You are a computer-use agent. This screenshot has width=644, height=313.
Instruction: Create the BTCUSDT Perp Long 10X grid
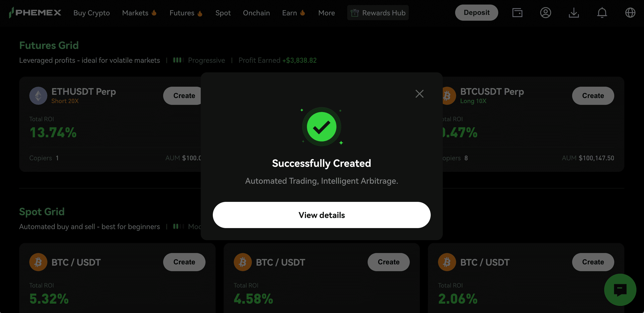(x=593, y=96)
